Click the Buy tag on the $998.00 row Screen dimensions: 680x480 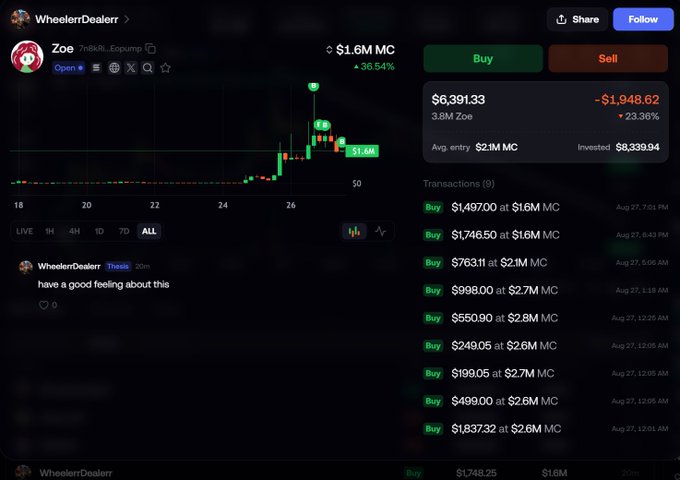pyautogui.click(x=433, y=291)
